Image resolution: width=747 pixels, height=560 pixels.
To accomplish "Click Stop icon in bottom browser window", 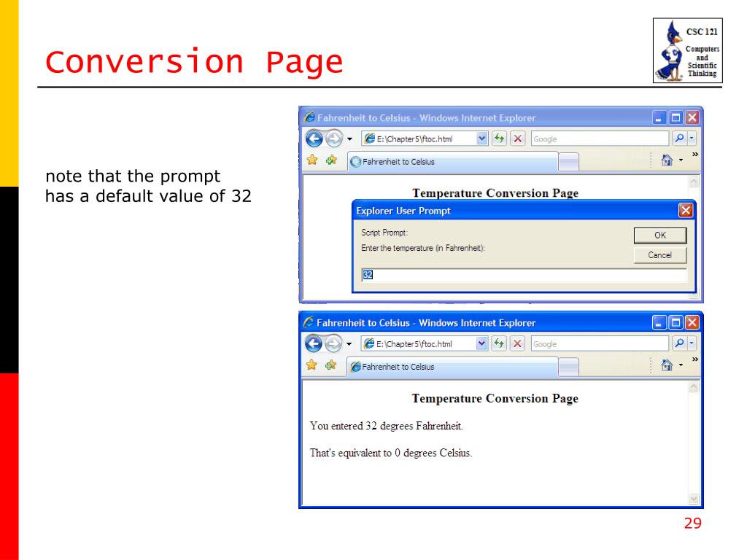I will coord(517,343).
